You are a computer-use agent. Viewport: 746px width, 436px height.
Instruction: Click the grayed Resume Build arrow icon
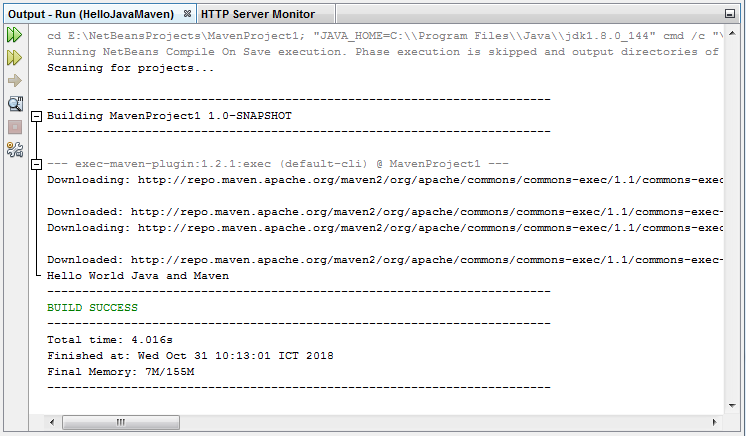point(15,80)
